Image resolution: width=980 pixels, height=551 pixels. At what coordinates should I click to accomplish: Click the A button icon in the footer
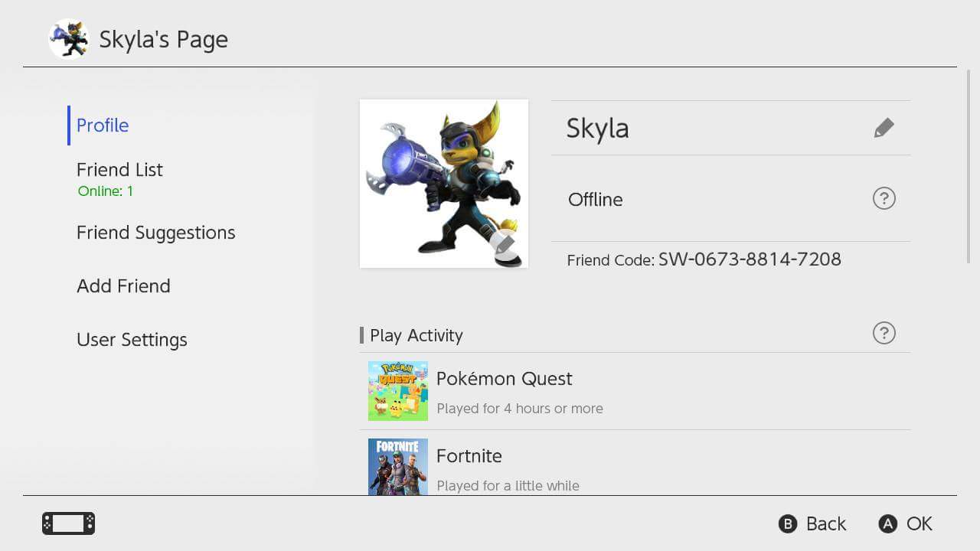tap(887, 523)
